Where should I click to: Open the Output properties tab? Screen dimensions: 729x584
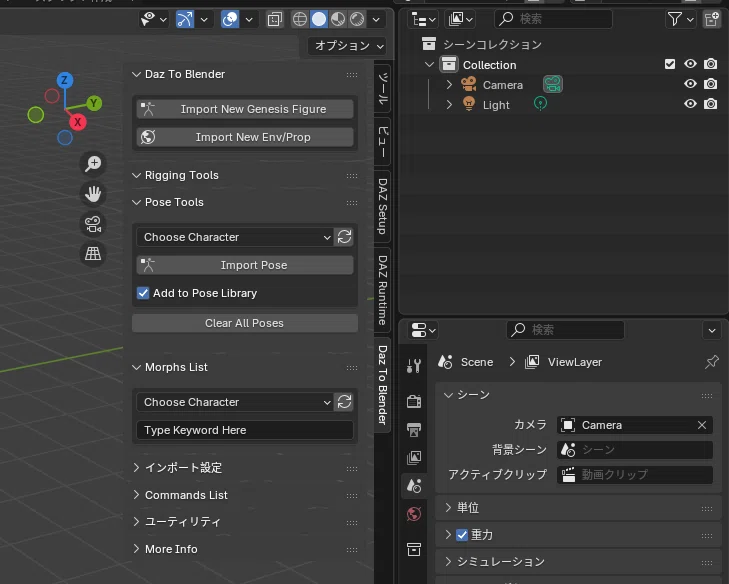point(414,429)
